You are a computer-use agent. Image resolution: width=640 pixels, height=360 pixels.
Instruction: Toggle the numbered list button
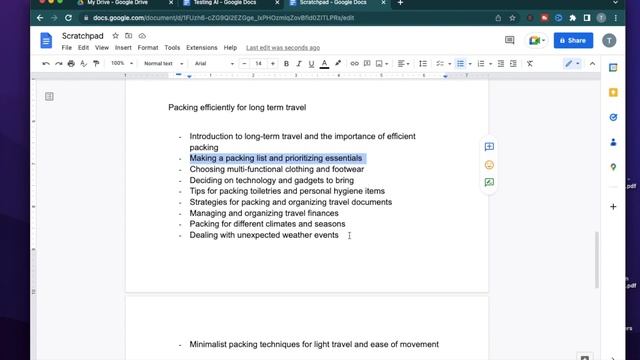tap(481, 64)
